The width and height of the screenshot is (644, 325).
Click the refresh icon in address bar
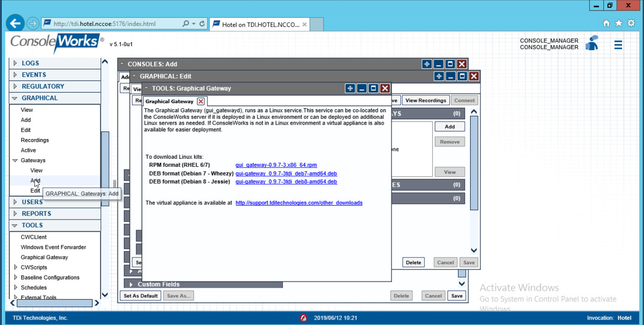point(202,24)
